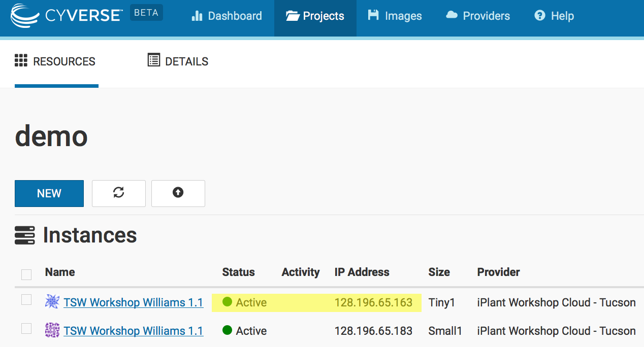Click the CyVerse logo
This screenshot has height=347, width=644.
66,15
